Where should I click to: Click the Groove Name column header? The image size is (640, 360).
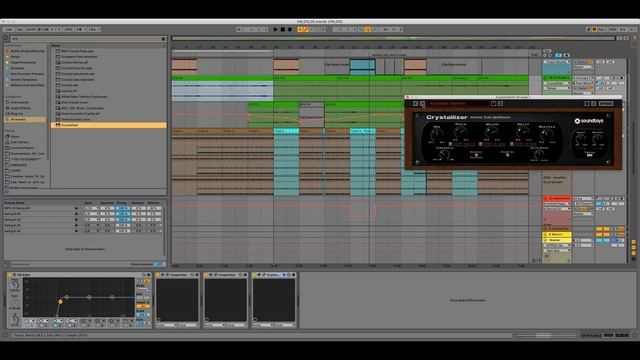click(x=15, y=203)
